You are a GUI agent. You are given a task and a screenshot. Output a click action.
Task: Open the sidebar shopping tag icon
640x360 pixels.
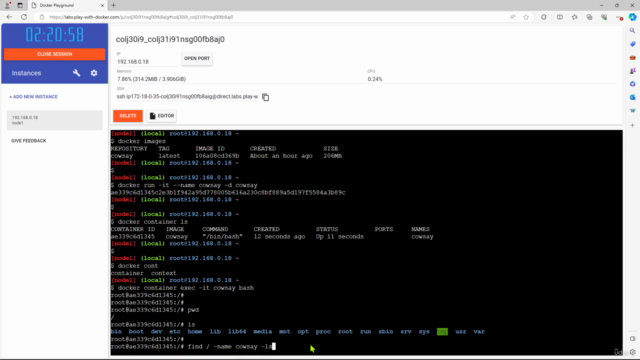click(x=632, y=44)
